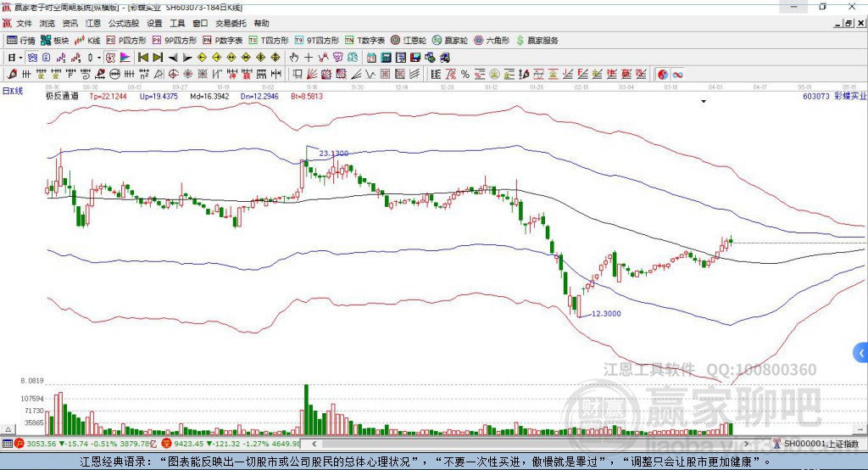The image size is (868, 470).
Task: Click the blue side panel expander arrow
Action: pos(861,353)
